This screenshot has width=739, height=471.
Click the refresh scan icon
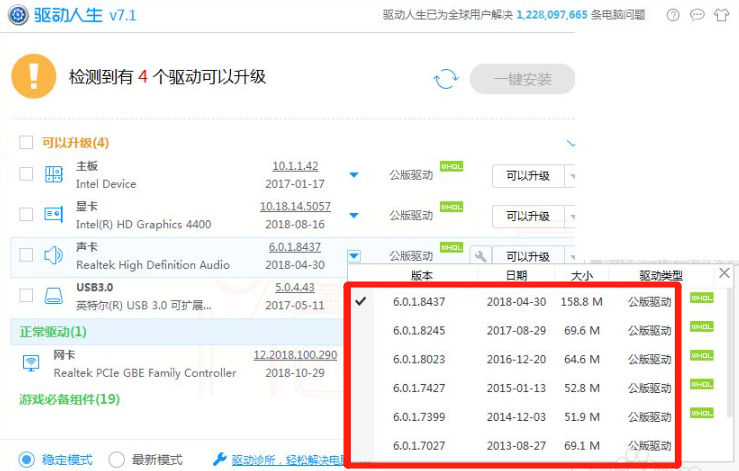tap(445, 79)
